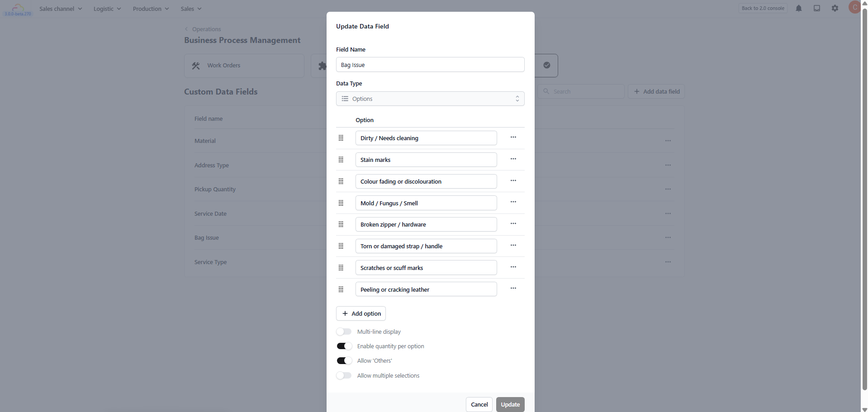Screen dimensions: 868x412
Task: Click the Operations breadcrumb link
Action: tap(206, 29)
